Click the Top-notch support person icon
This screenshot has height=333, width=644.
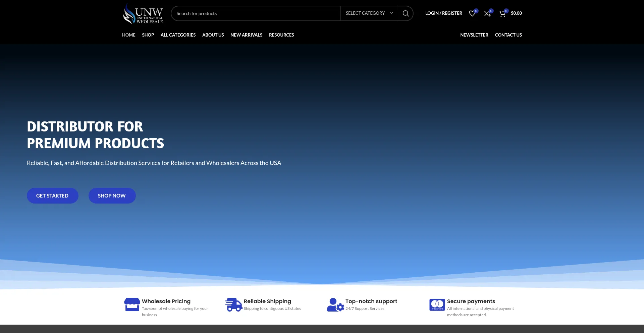click(335, 304)
